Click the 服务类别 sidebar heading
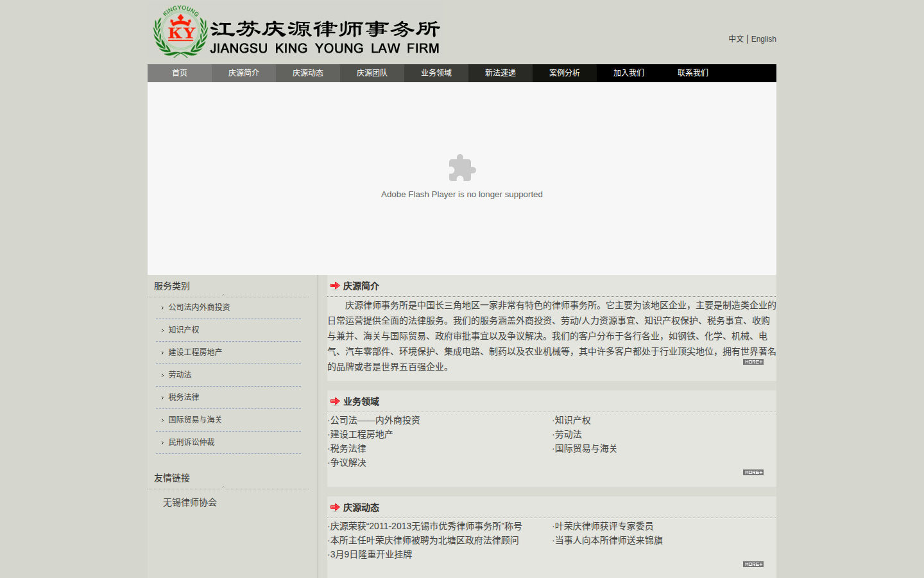This screenshot has height=578, width=924. [172, 286]
